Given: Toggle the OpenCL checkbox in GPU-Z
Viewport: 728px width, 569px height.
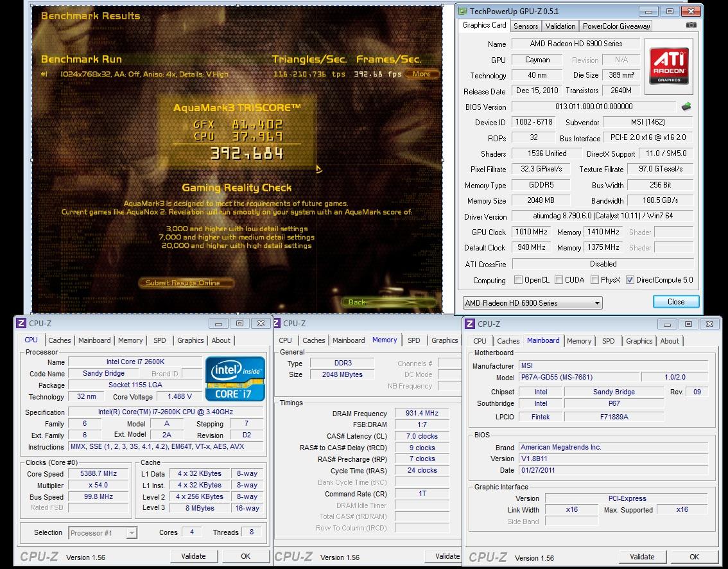Looking at the screenshot, I should [x=518, y=279].
